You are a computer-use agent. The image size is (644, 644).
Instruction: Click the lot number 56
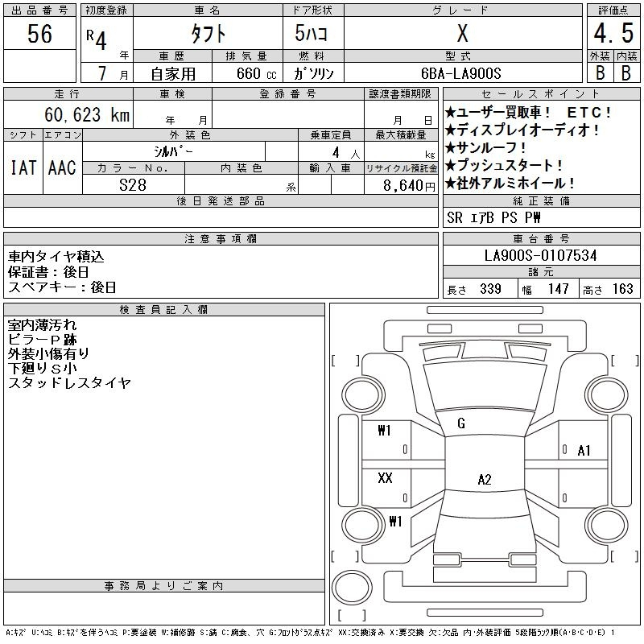(39, 34)
